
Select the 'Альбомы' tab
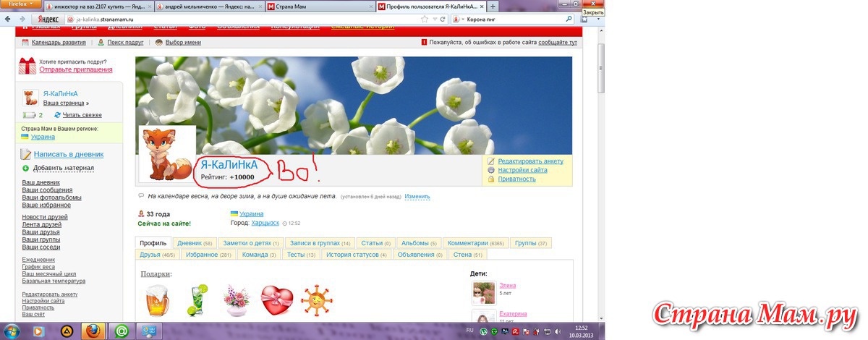point(419,244)
